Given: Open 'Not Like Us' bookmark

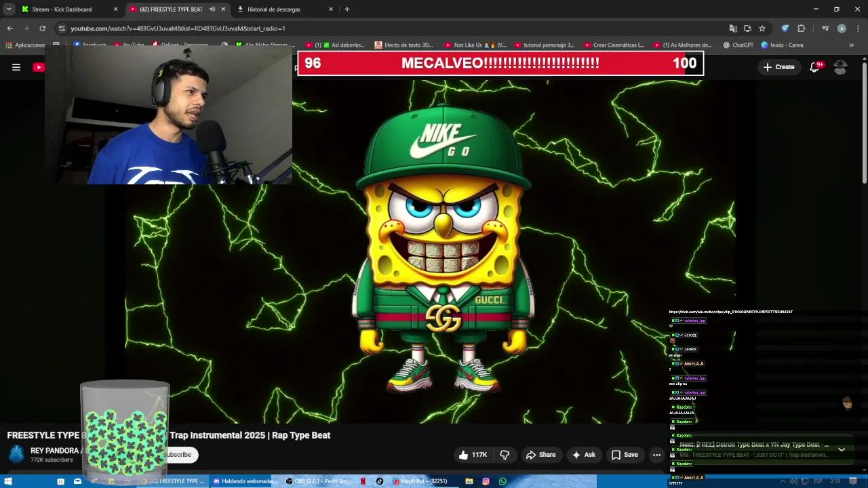Looking at the screenshot, I should click(475, 45).
